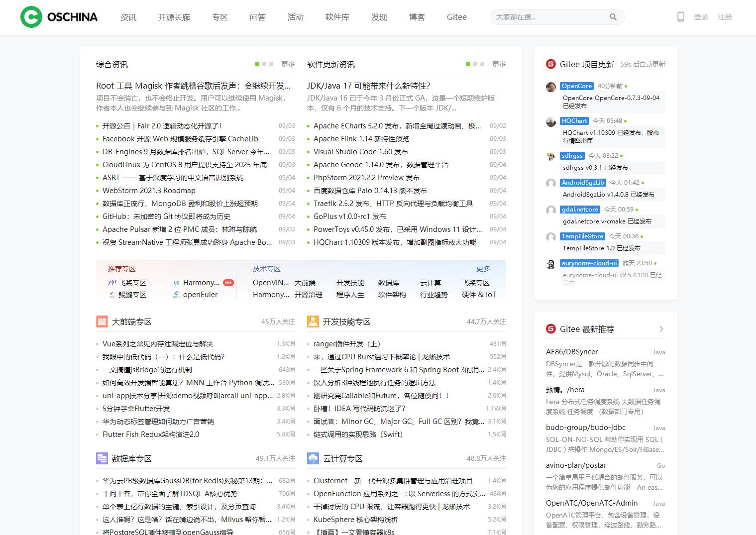The image size is (756, 535).
Task: Open the 博客 menu item
Action: point(417,16)
